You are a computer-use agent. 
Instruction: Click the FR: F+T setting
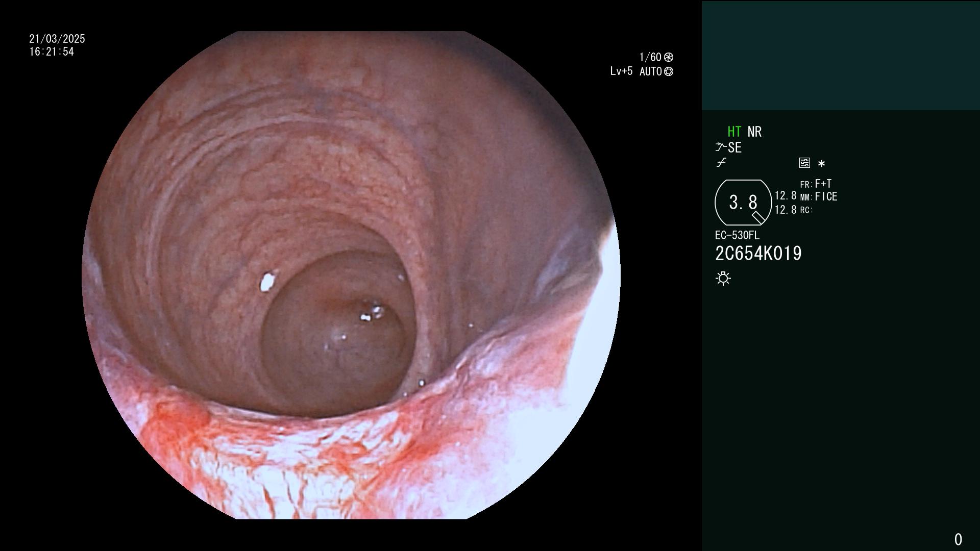point(816,184)
